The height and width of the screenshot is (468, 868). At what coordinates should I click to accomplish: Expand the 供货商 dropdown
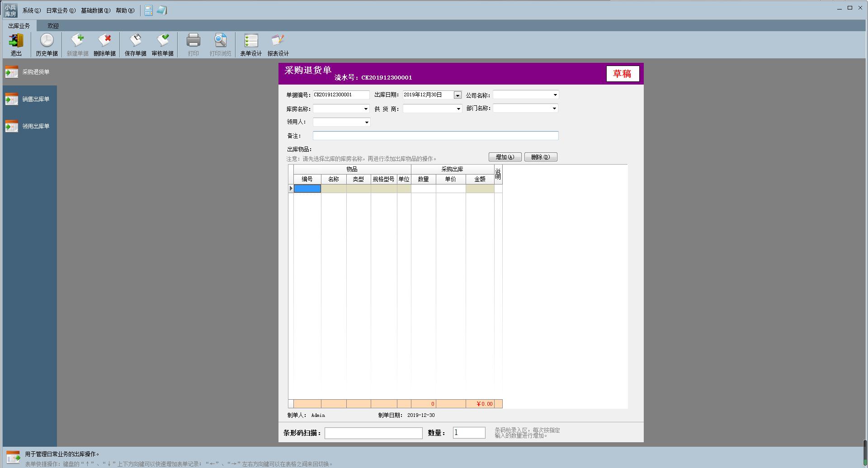(x=458, y=109)
